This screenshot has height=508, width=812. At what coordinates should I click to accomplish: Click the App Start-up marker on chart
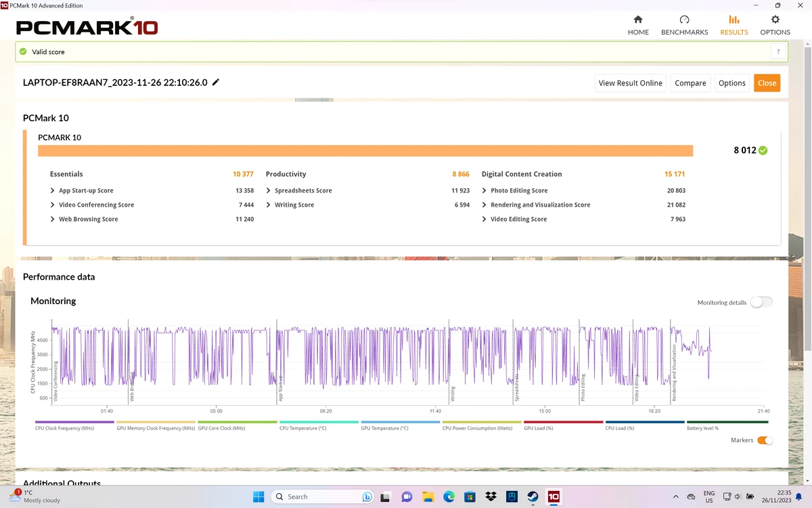pyautogui.click(x=280, y=390)
